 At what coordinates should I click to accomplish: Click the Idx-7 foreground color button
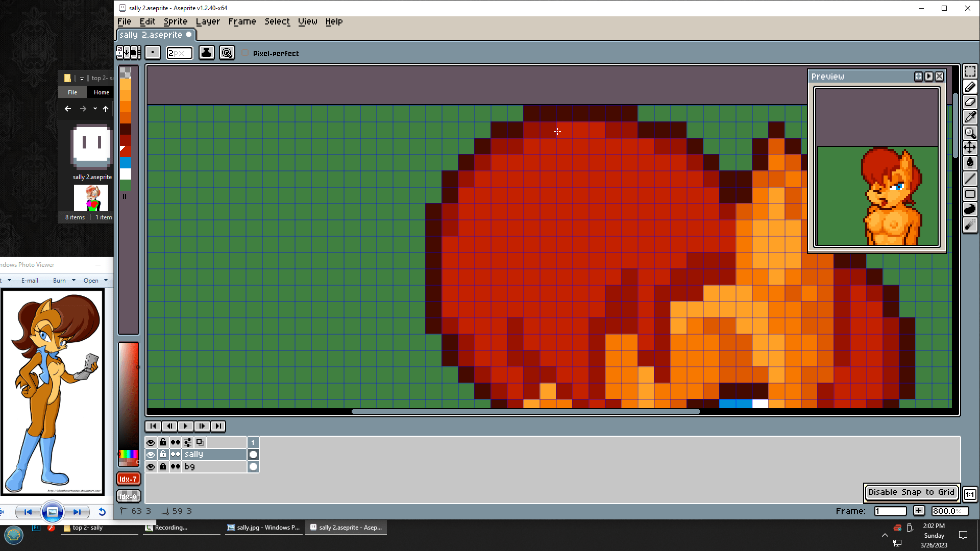[x=128, y=479]
